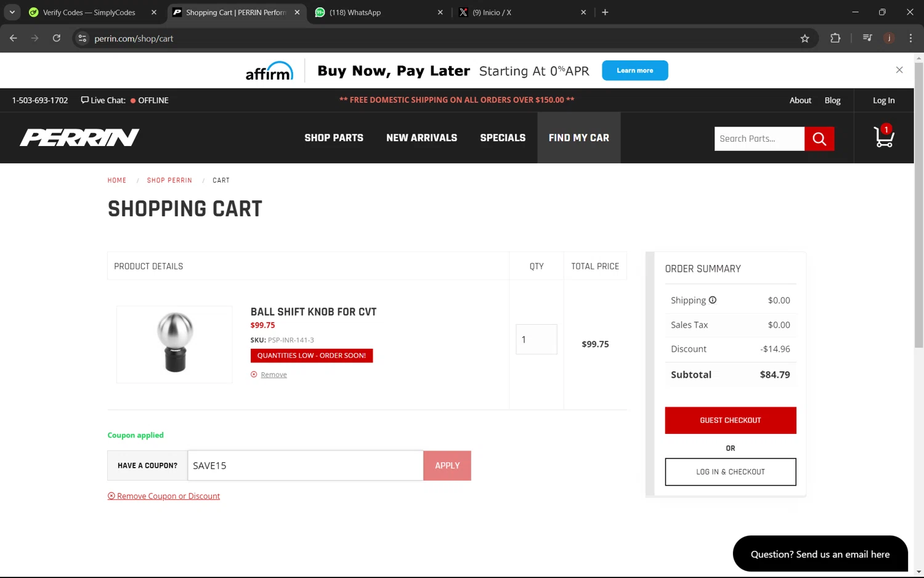Screen dimensions: 924x578
Task: Click the Subtotal $84.79 value
Action: click(x=774, y=375)
